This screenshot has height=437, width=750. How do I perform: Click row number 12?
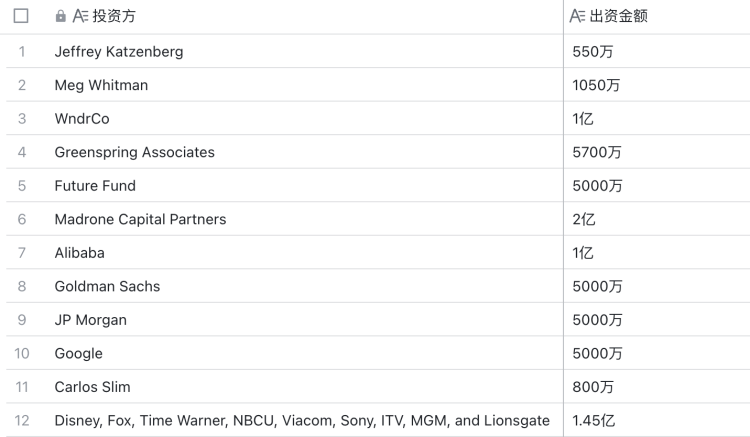(20, 420)
